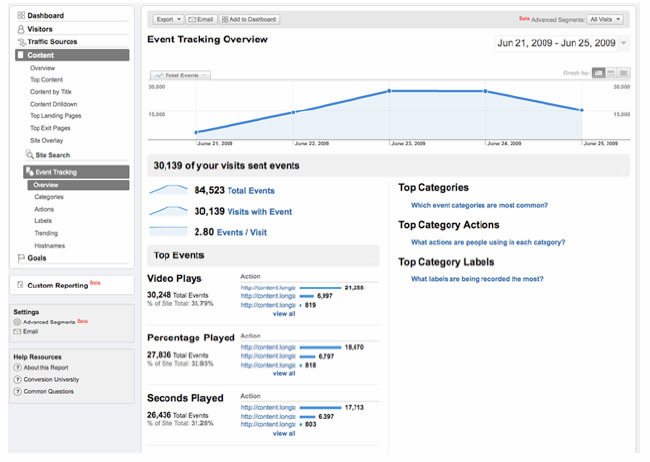Open Custom Reporting icon

20,285
